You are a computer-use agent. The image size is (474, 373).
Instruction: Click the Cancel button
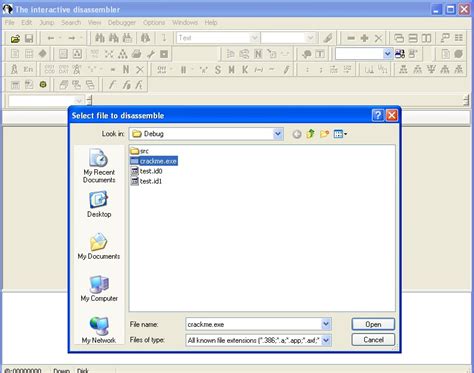373,340
